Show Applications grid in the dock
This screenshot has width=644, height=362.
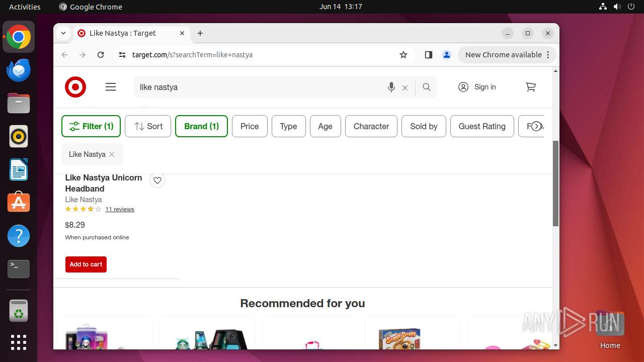point(19,342)
